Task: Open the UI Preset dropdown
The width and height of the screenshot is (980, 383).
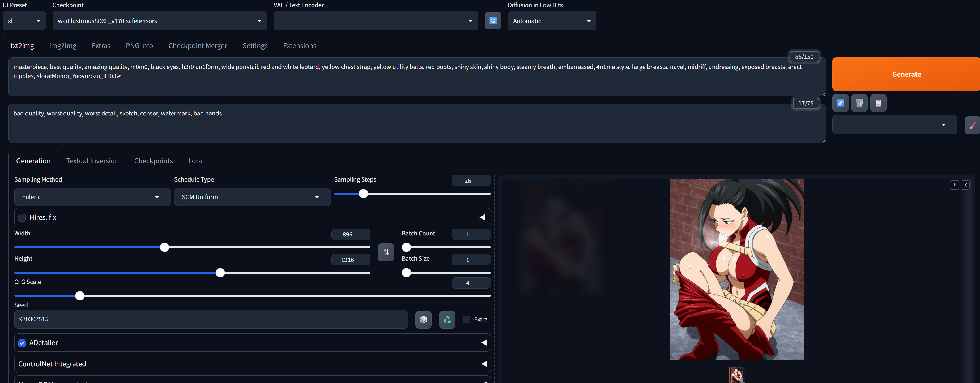Action: pos(24,21)
